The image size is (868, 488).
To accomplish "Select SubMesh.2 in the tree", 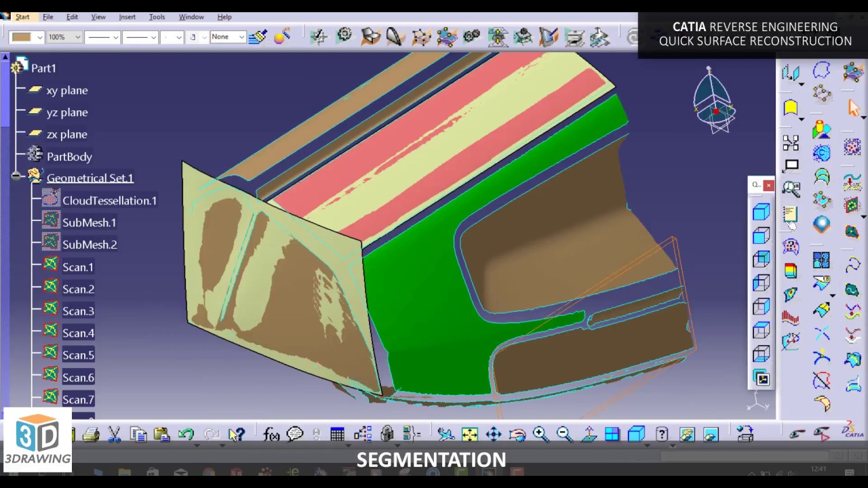I will pyautogui.click(x=90, y=244).
